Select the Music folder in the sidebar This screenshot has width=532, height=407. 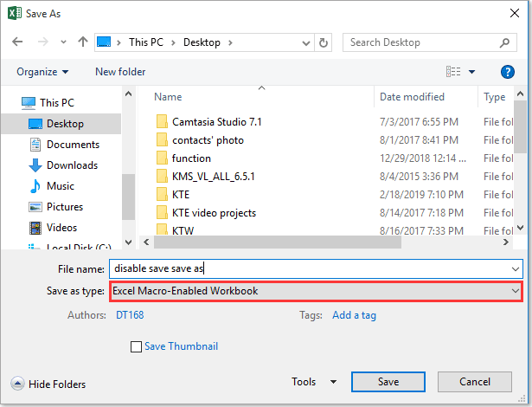point(60,186)
